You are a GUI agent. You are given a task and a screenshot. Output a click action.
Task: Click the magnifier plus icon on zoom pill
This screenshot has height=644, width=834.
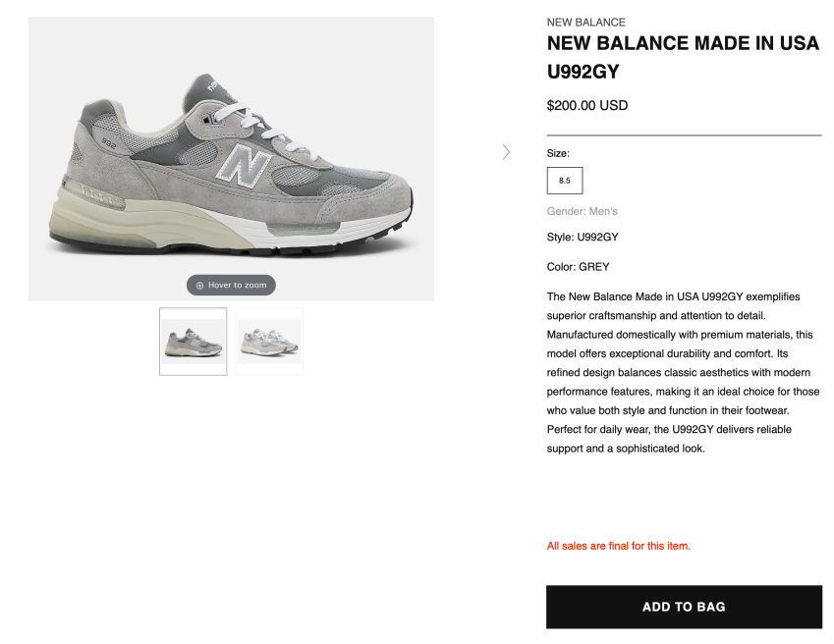199,286
